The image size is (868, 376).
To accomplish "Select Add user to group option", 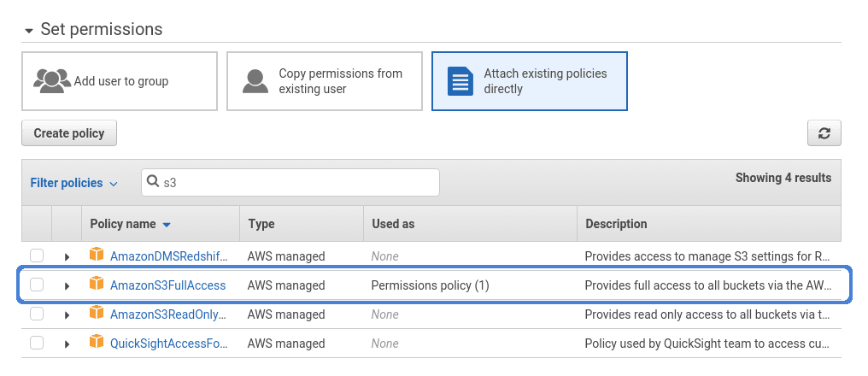I will tap(120, 81).
